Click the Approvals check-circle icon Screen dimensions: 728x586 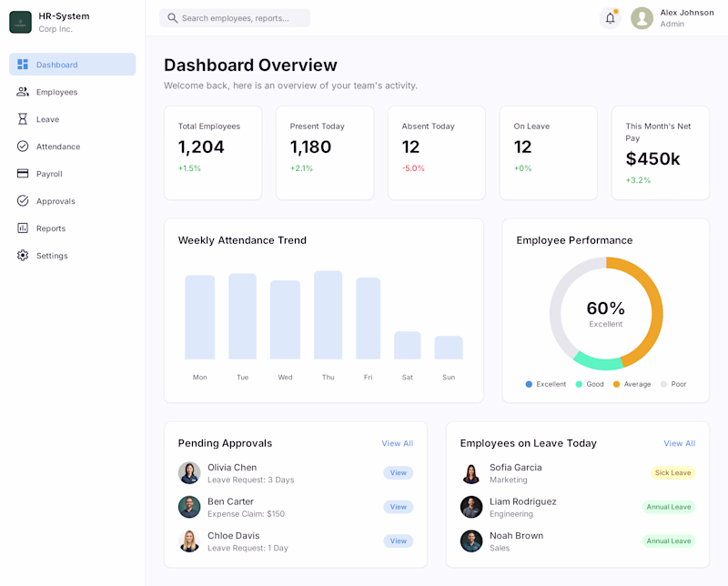coord(23,200)
